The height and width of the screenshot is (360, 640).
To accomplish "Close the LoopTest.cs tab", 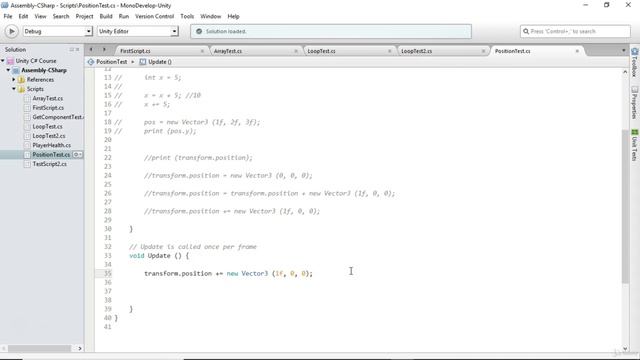I will click(x=389, y=51).
